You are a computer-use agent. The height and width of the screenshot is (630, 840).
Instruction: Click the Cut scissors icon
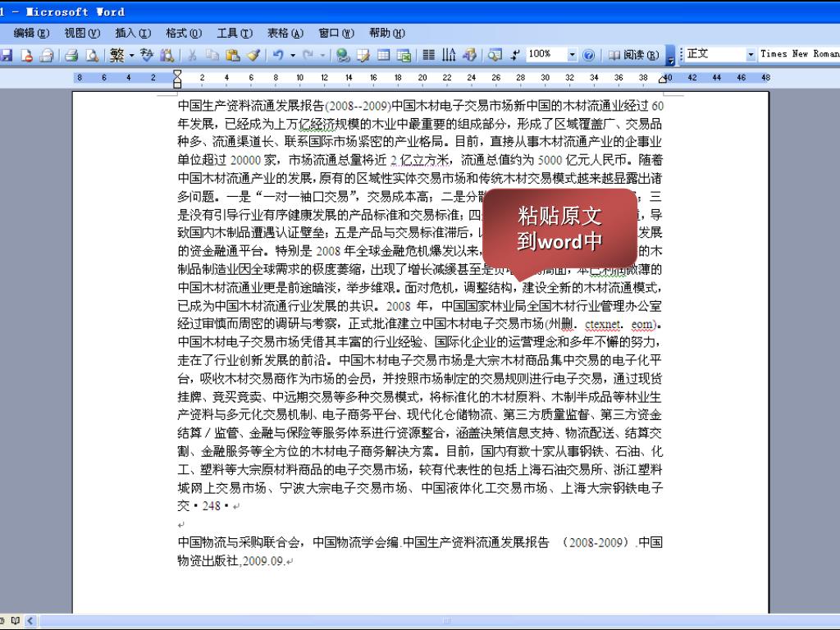(x=192, y=55)
